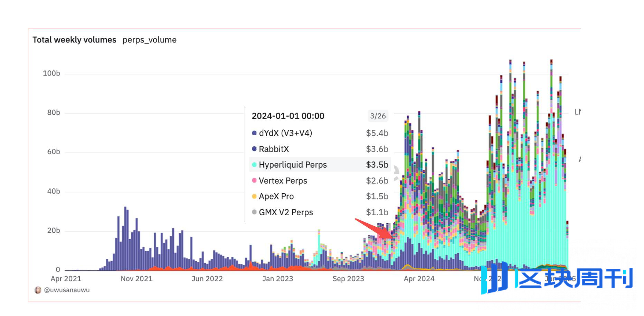Click the Jun 2022 x-axis label
This screenshot has width=644, height=316.
pos(207,279)
